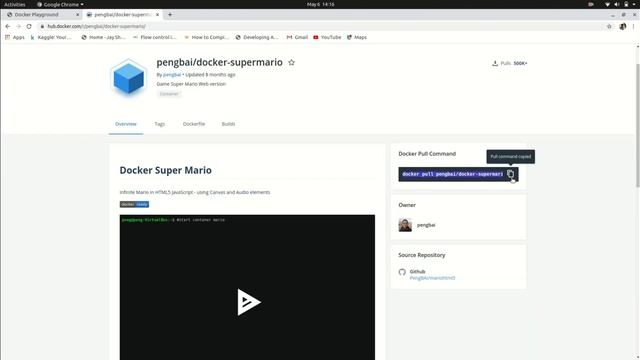Open the network status indicator
640x360 pixels.
point(607,4)
